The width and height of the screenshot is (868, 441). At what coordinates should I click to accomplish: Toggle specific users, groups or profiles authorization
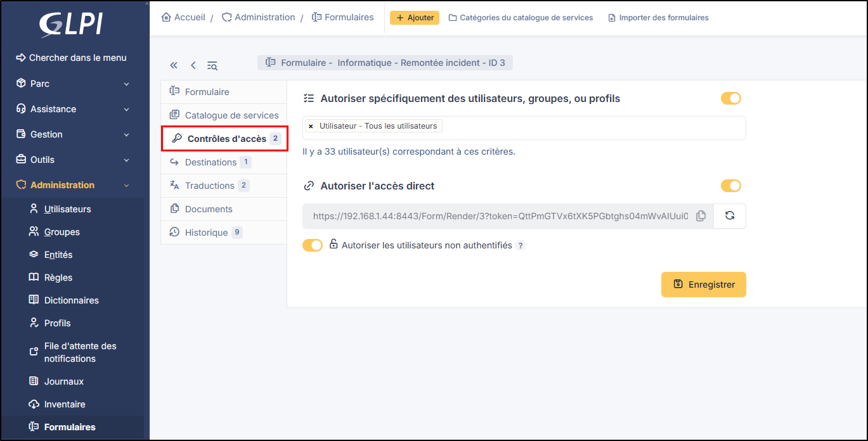731,98
